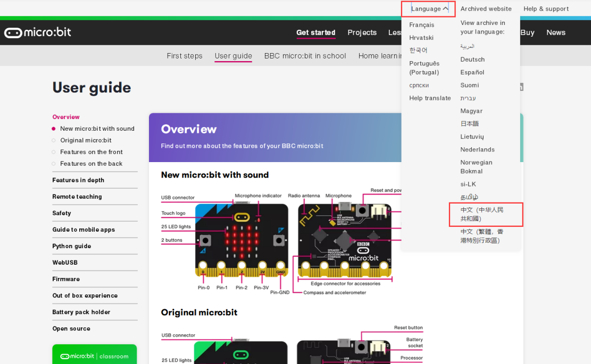The width and height of the screenshot is (591, 364).
Task: Collapse the Language dropdown
Action: click(429, 9)
